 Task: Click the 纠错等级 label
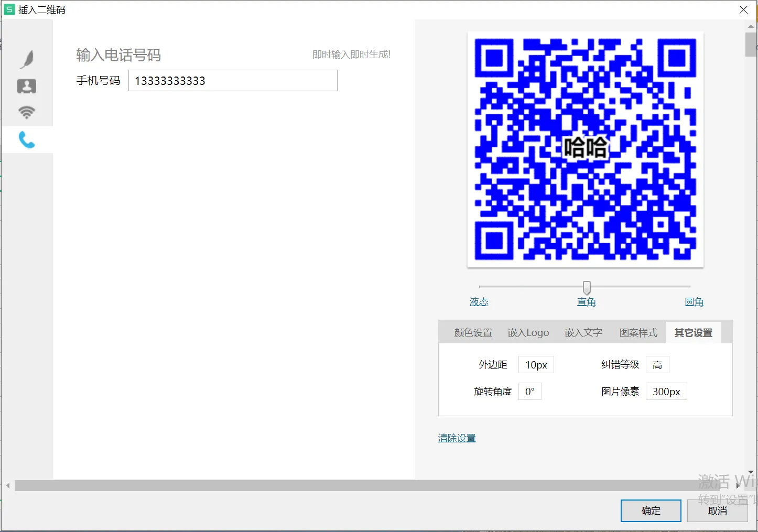620,365
